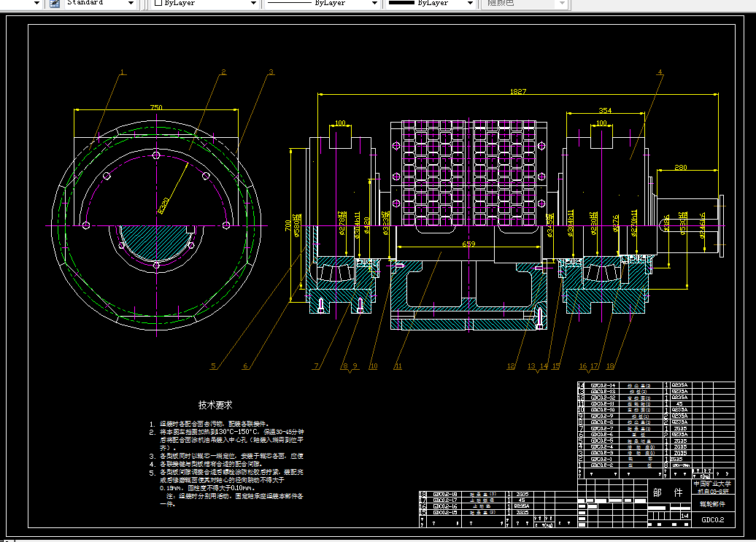
Task: Select the R320 radius dimension text
Action: [x=163, y=205]
